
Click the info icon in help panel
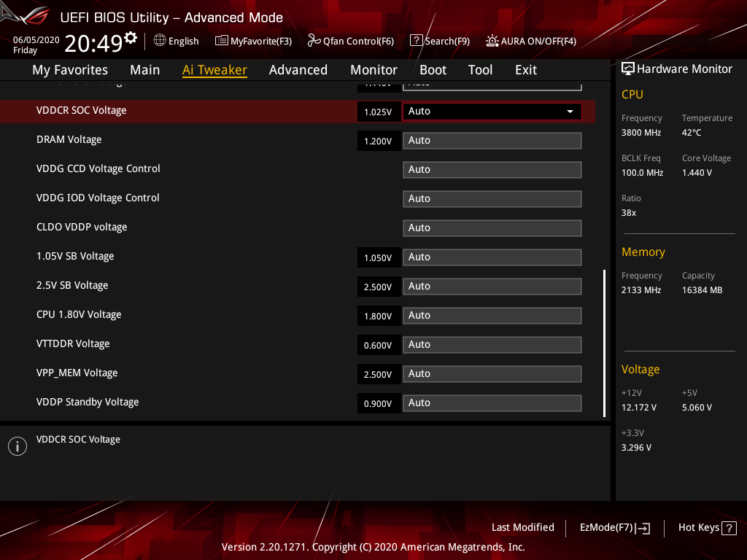18,446
